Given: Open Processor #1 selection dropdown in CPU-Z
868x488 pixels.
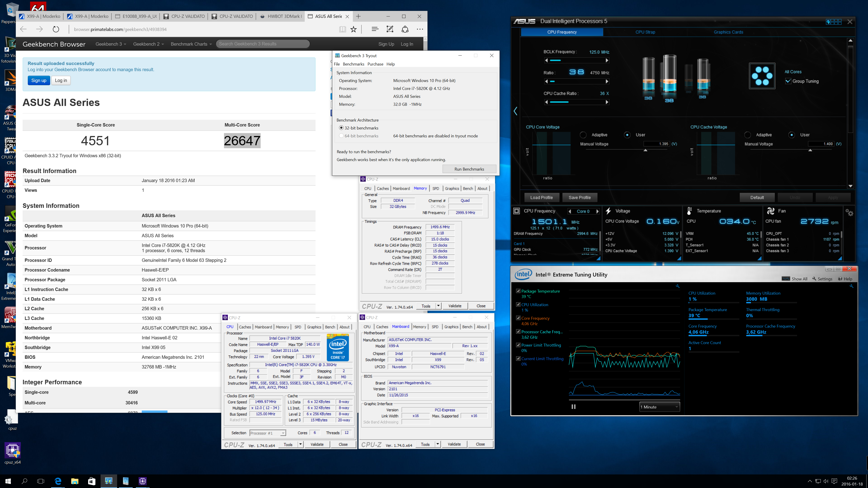Looking at the screenshot, I should pos(268,433).
